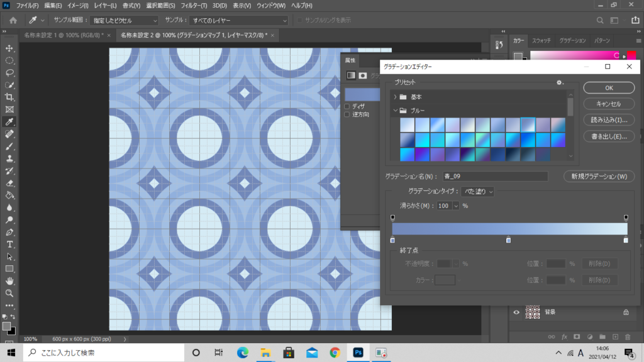Collapse the ブルー preset folder

(395, 111)
